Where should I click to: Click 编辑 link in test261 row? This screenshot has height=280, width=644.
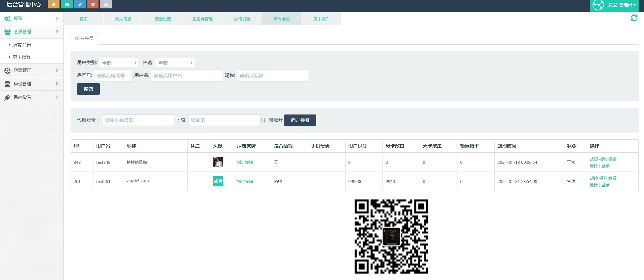[612, 178]
